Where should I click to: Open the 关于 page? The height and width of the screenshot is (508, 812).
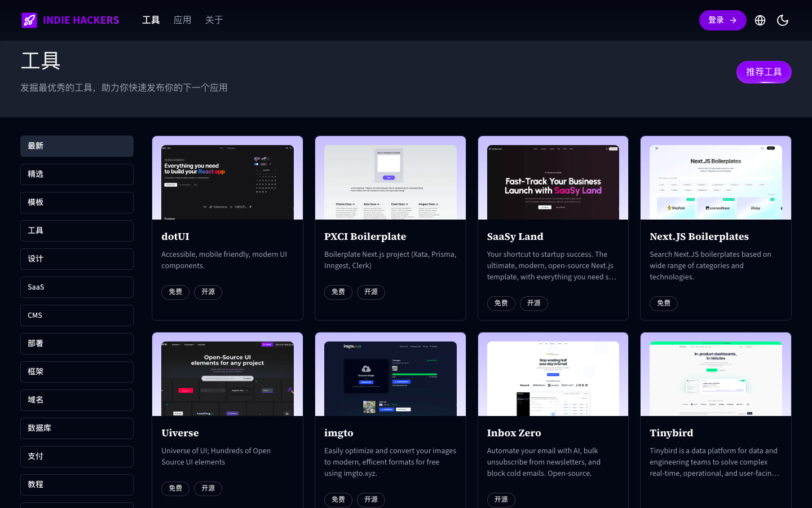tap(214, 20)
